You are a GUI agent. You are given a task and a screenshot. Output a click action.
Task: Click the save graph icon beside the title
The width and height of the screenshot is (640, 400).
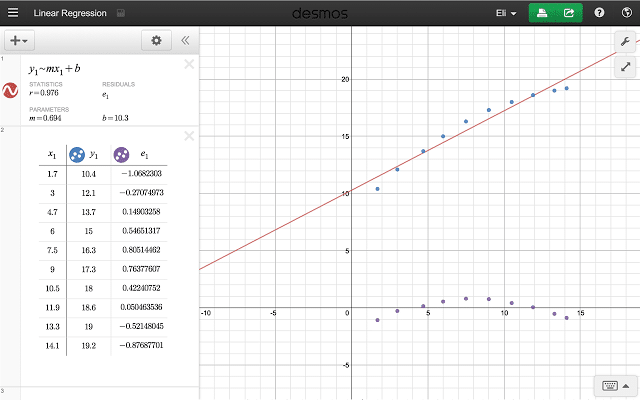[x=121, y=13]
